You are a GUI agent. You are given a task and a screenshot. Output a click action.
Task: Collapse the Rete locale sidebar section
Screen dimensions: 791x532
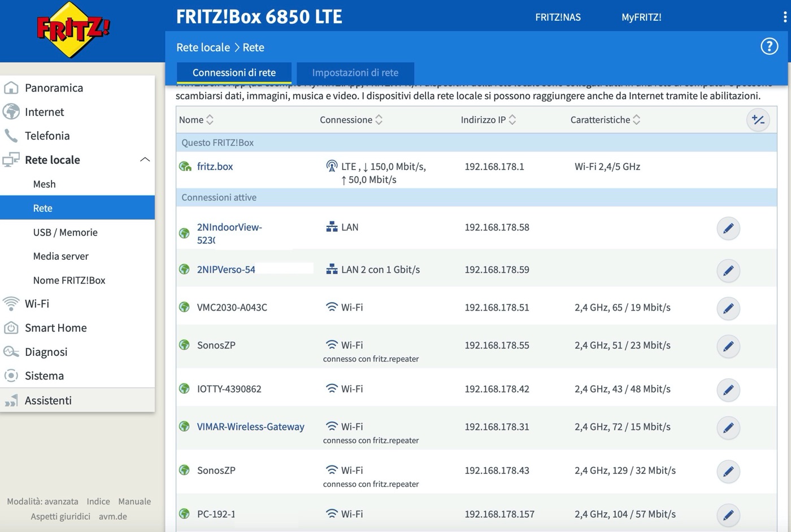(x=145, y=160)
